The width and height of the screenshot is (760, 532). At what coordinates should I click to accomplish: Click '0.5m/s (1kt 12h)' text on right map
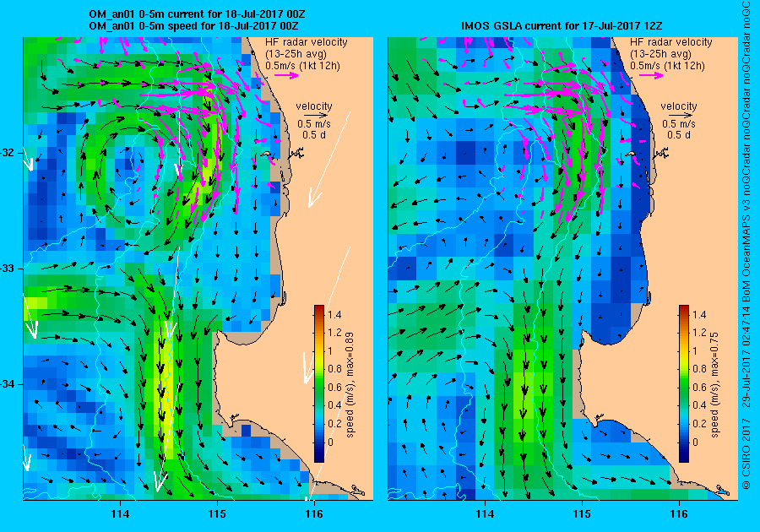point(667,65)
